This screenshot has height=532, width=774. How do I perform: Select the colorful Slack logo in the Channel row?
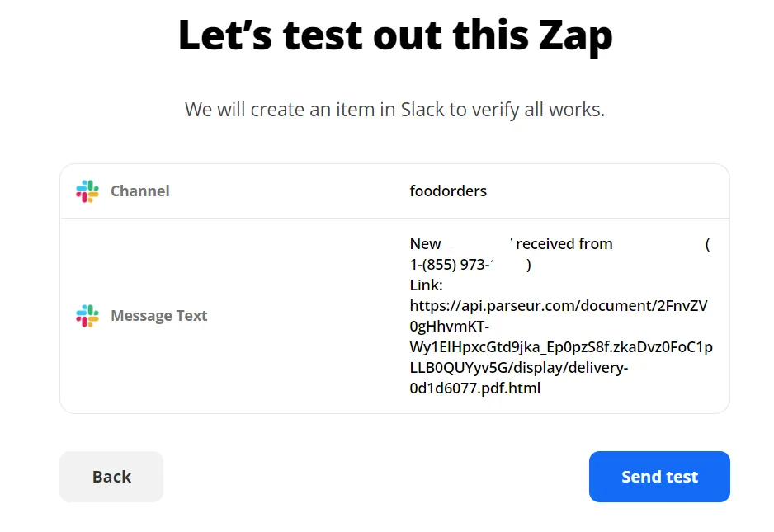(87, 191)
